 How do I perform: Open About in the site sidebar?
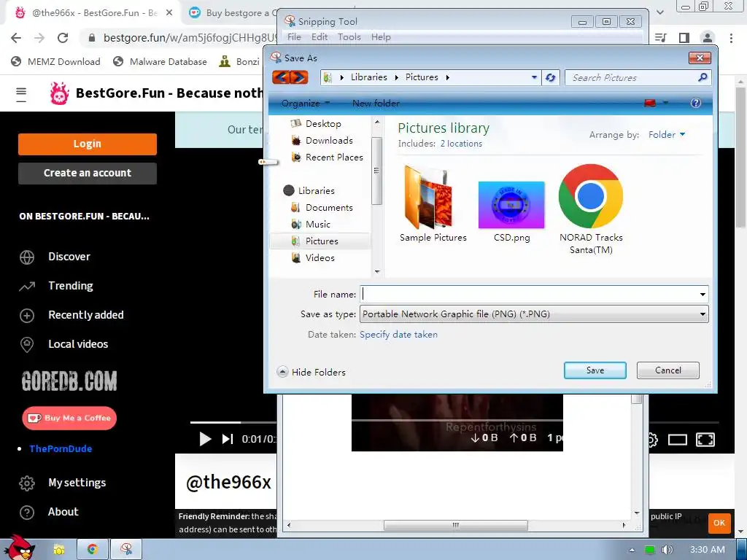point(49,512)
